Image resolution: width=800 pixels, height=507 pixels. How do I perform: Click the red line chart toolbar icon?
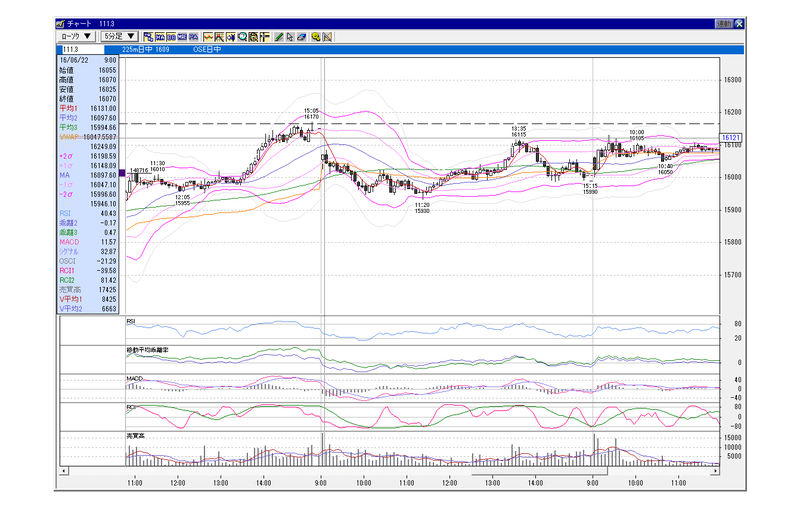point(208,37)
